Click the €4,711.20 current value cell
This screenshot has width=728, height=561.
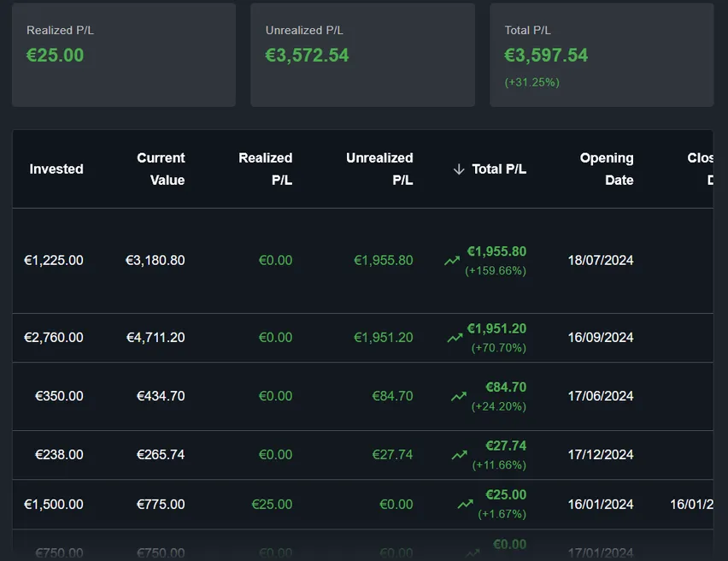pyautogui.click(x=155, y=337)
